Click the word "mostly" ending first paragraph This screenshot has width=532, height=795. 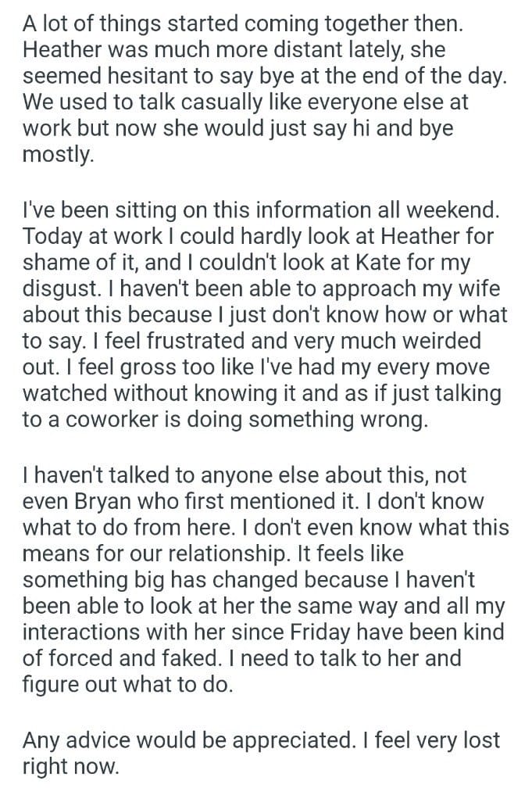click(57, 155)
